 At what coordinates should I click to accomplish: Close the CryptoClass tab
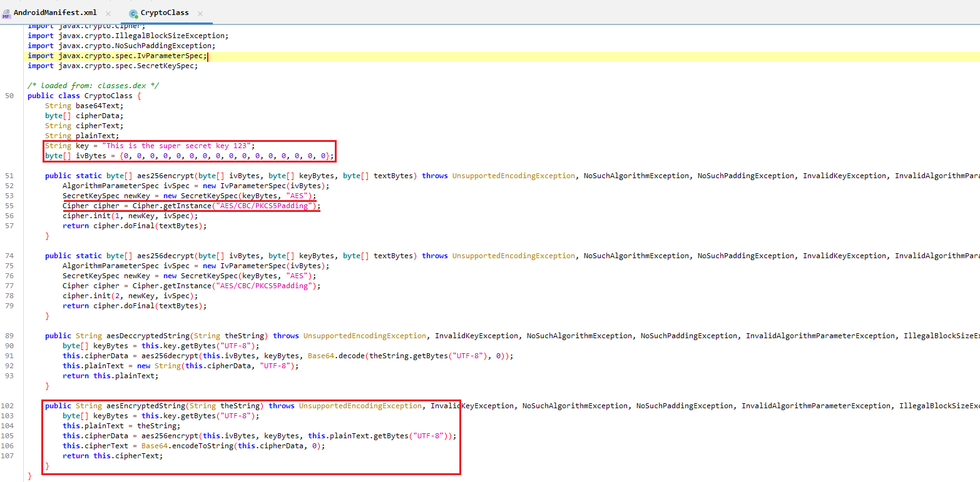200,13
